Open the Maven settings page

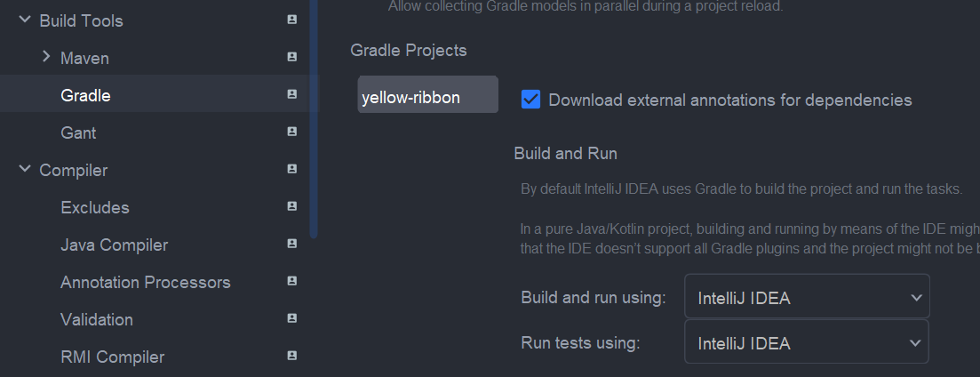(x=84, y=58)
